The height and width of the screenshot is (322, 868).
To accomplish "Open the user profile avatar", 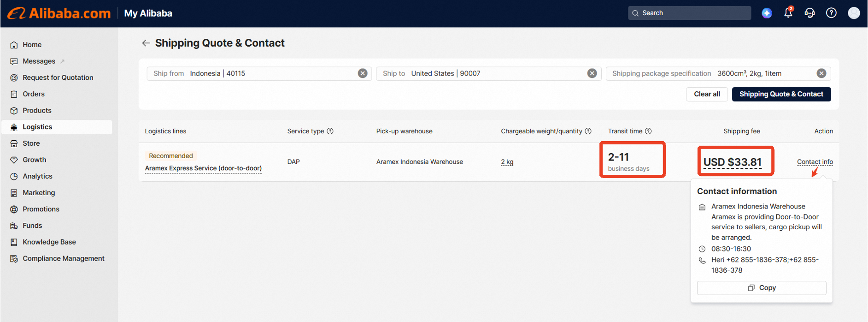I will click(854, 13).
